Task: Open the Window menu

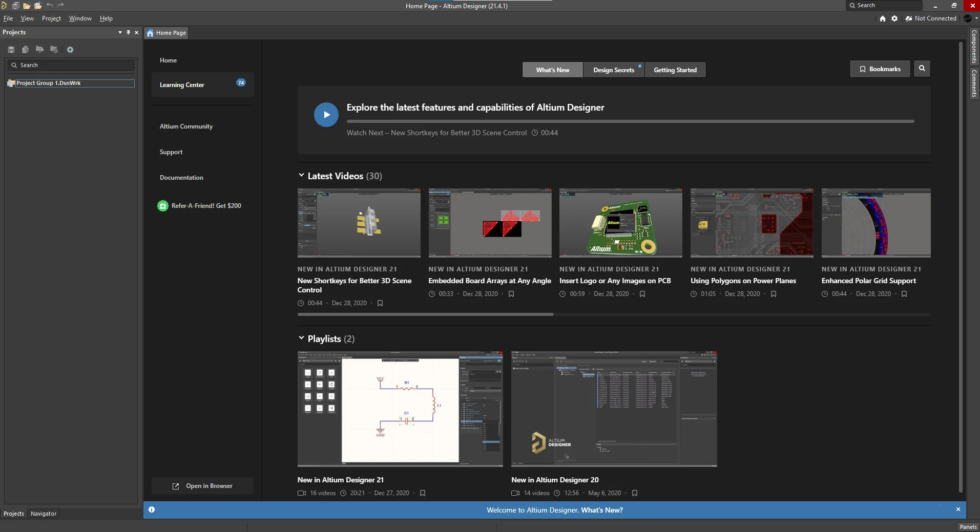Action: pyautogui.click(x=80, y=18)
